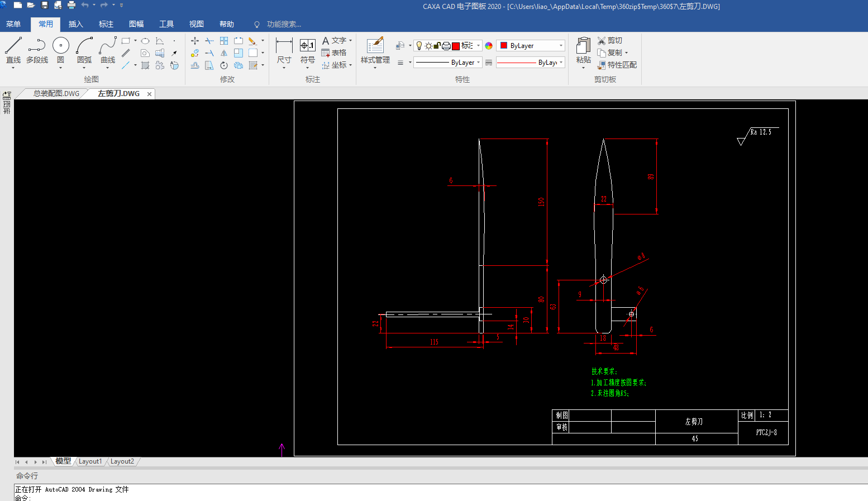Expand the 复制 copy dropdown arrow

click(x=627, y=53)
